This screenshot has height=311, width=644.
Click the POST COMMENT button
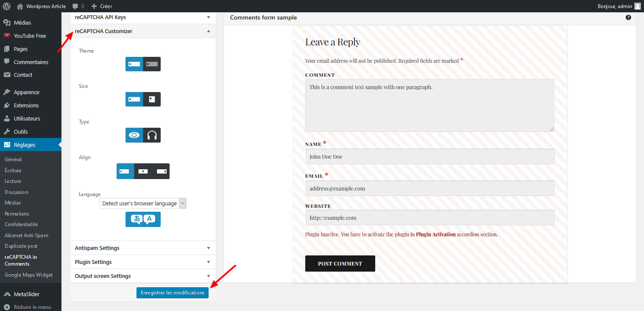(x=340, y=263)
